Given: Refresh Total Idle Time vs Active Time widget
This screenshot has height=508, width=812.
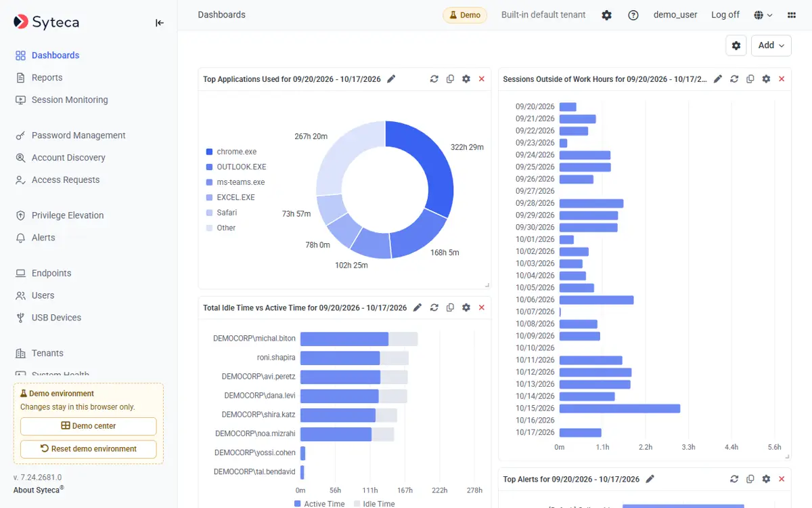Looking at the screenshot, I should pyautogui.click(x=434, y=308).
